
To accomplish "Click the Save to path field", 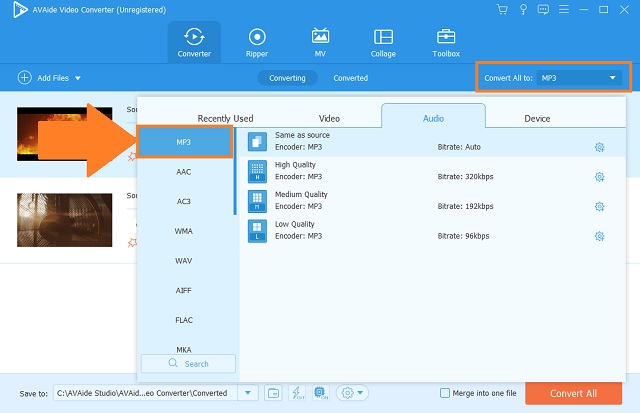I will tap(145, 393).
